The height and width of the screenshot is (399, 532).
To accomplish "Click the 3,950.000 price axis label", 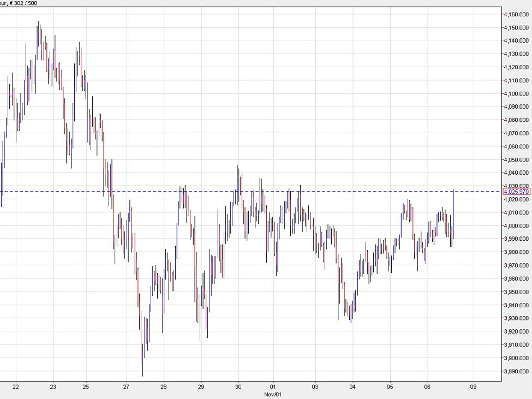I will 516,292.
